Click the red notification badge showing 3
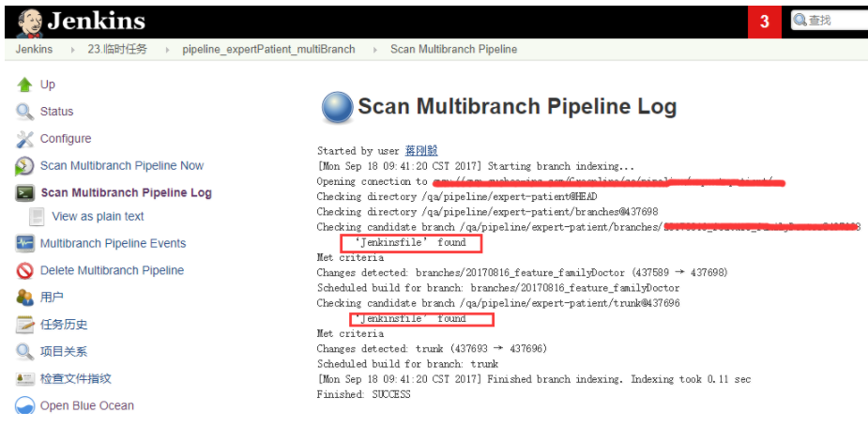This screenshot has height=427, width=868. (x=765, y=22)
